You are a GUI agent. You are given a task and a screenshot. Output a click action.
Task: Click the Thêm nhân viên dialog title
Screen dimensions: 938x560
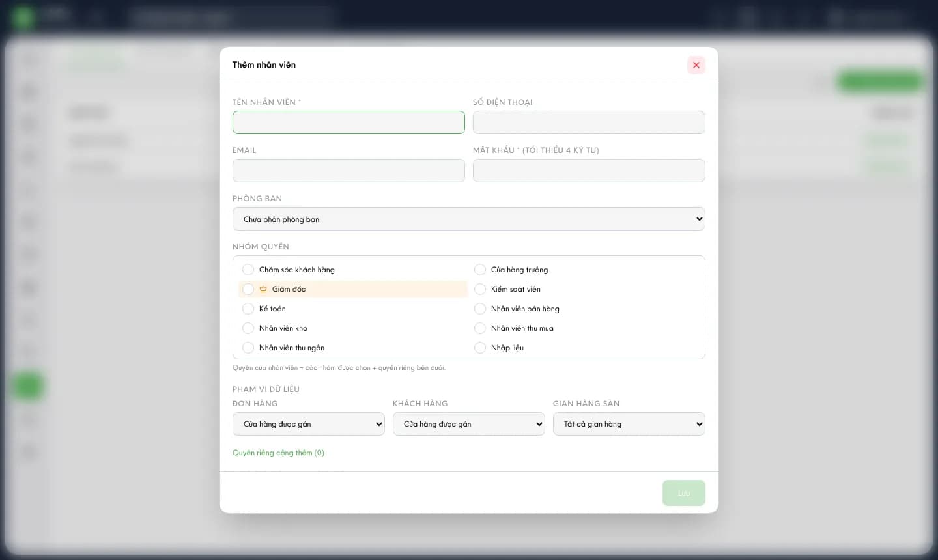(x=264, y=65)
